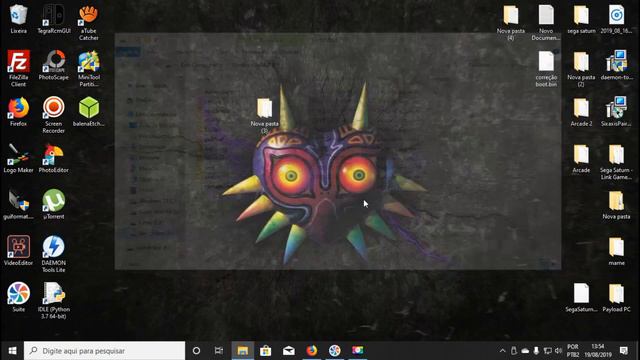Open the network tray icon
Image resolution: width=640 pixels, height=360 pixels.
coord(548,351)
